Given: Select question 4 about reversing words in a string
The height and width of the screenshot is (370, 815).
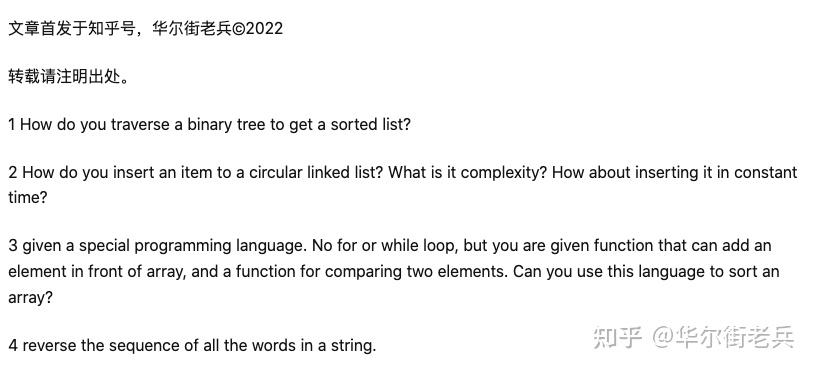Looking at the screenshot, I should tap(192, 346).
